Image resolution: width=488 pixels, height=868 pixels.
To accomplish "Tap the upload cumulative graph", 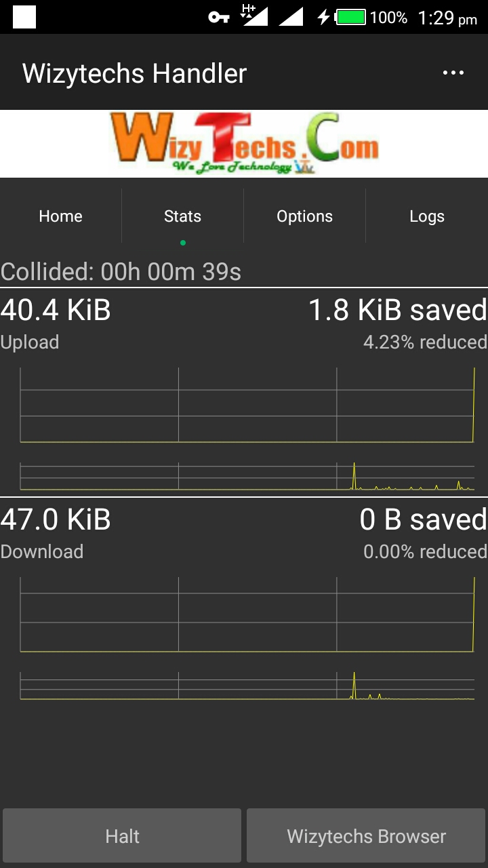I will (x=247, y=406).
